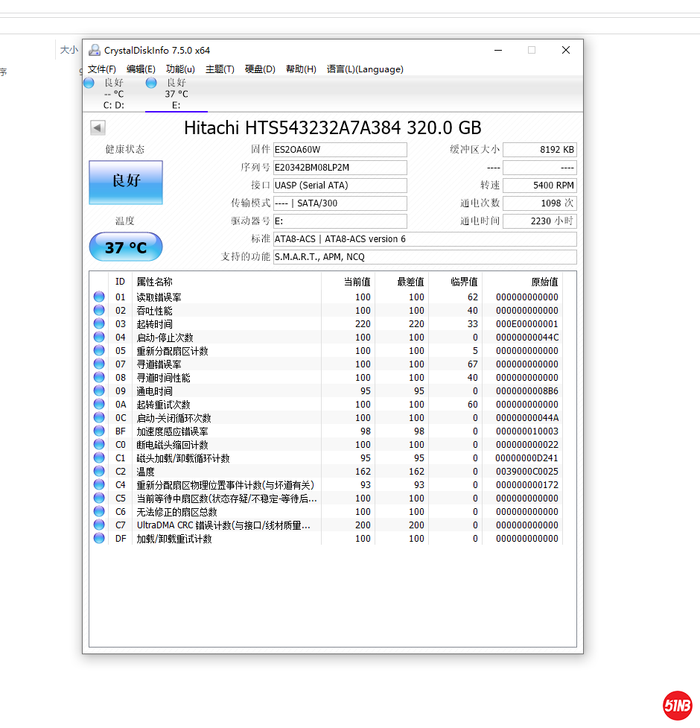
Task: Click the 序列号 serial number field
Action: click(x=340, y=168)
